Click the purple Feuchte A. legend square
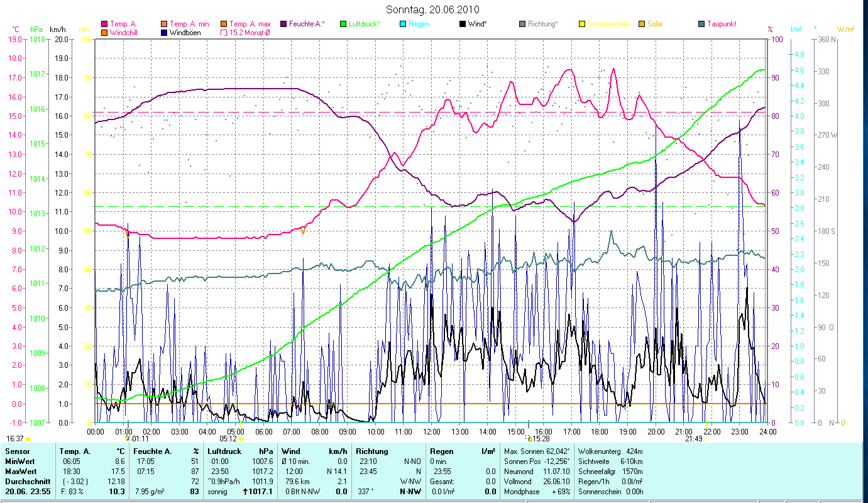This screenshot has width=868, height=503. (x=283, y=24)
